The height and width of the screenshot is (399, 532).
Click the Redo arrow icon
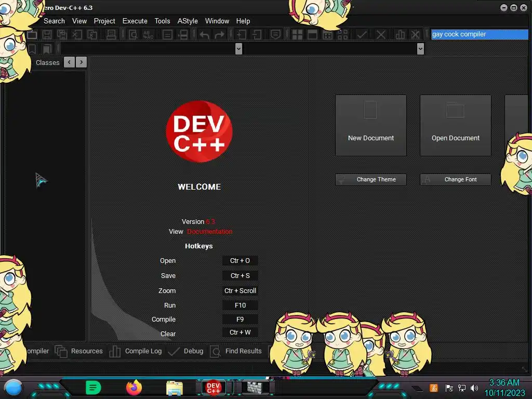point(220,35)
